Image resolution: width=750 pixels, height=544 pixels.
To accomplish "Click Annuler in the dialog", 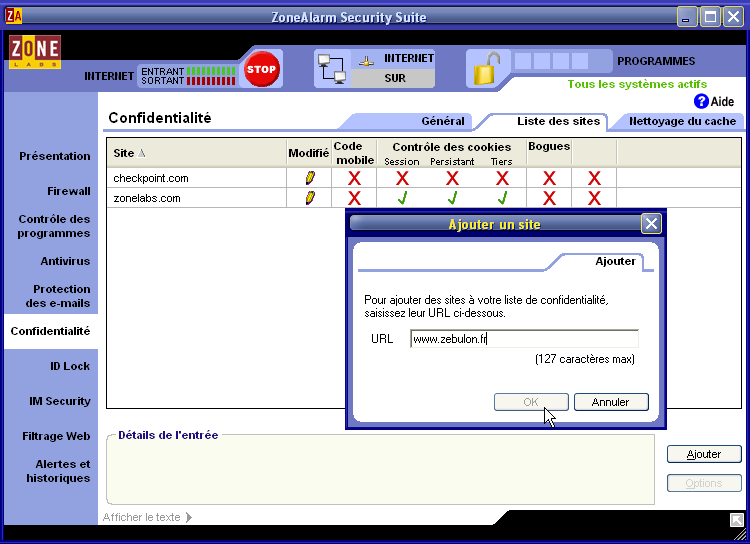I will tap(611, 402).
